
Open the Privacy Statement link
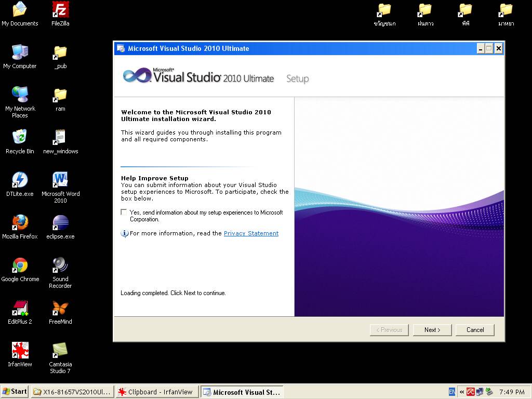pos(251,233)
